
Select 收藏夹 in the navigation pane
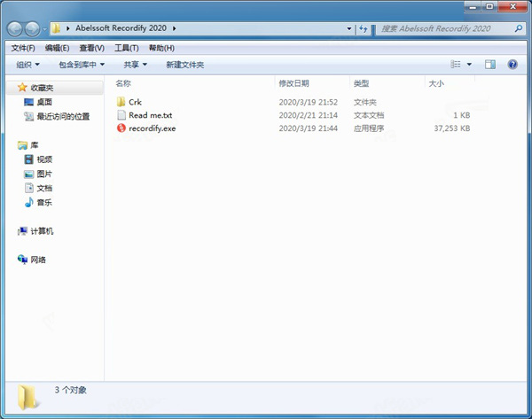click(42, 88)
